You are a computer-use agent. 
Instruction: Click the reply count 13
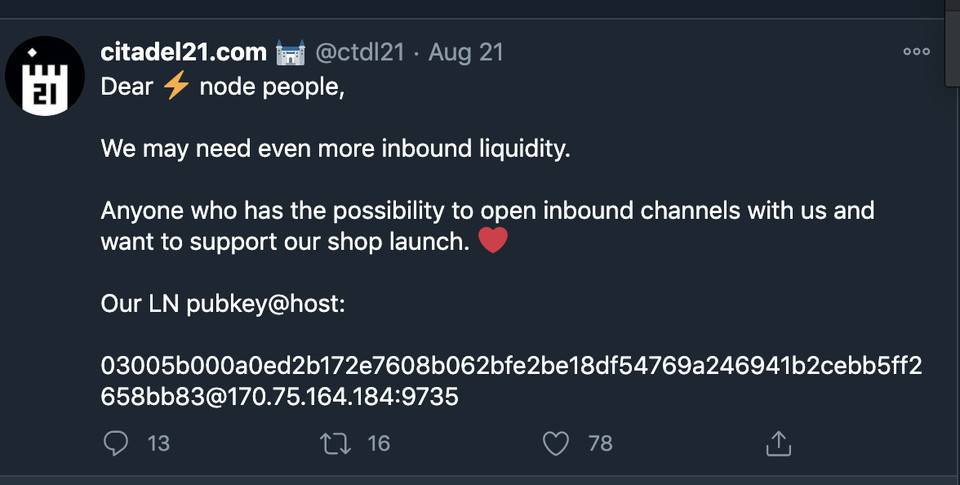click(x=159, y=443)
